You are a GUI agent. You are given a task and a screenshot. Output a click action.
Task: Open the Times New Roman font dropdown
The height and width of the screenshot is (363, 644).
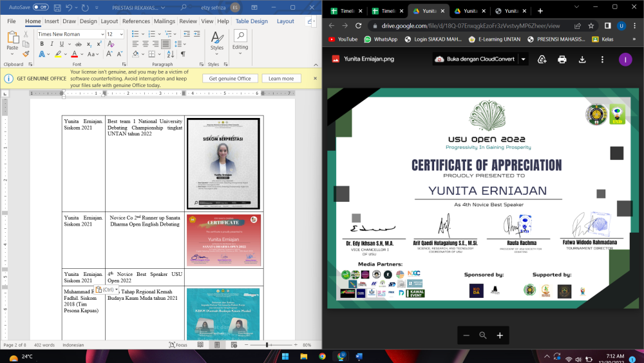(x=102, y=34)
